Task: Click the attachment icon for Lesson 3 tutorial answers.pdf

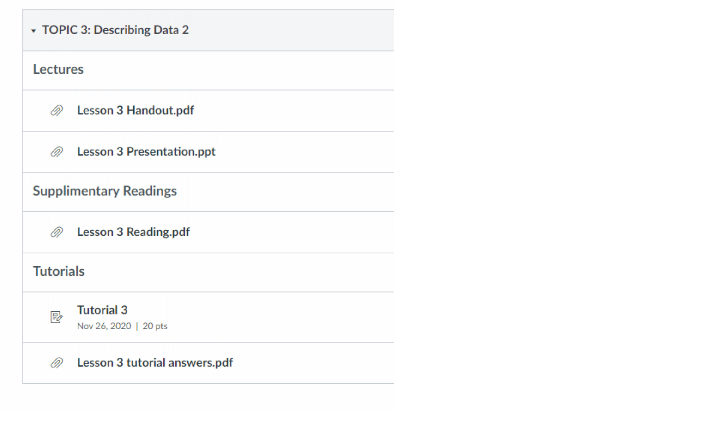Action: point(57,363)
